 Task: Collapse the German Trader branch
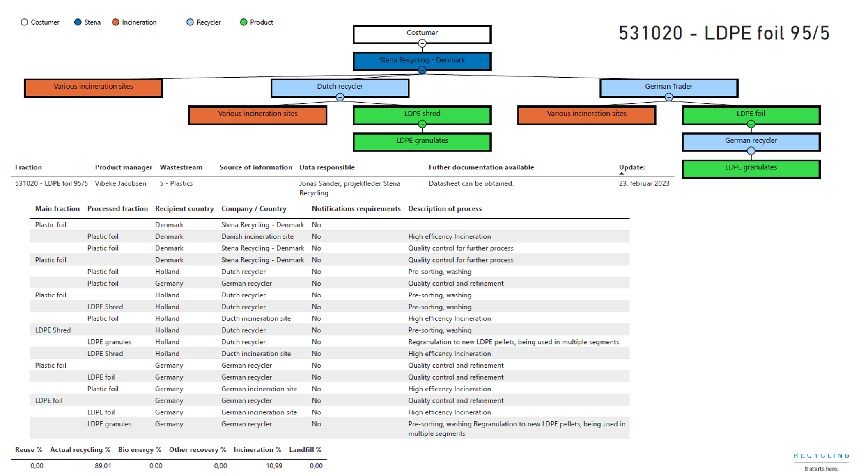point(669,96)
